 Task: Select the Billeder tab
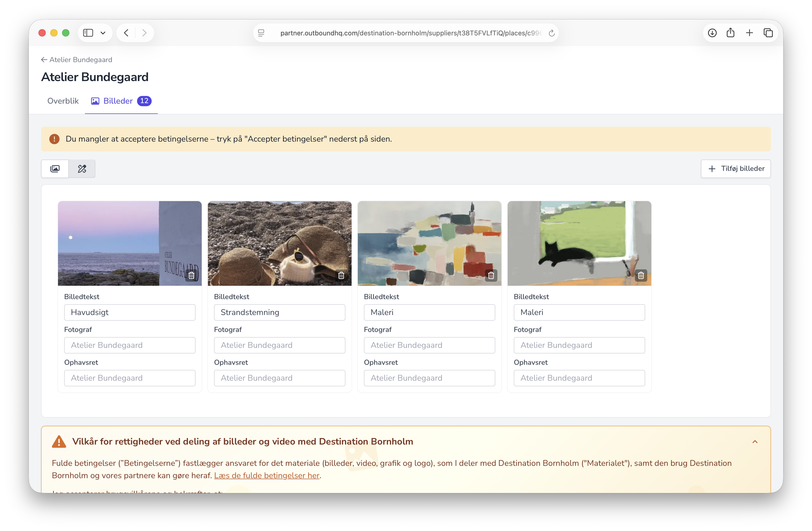(x=121, y=101)
